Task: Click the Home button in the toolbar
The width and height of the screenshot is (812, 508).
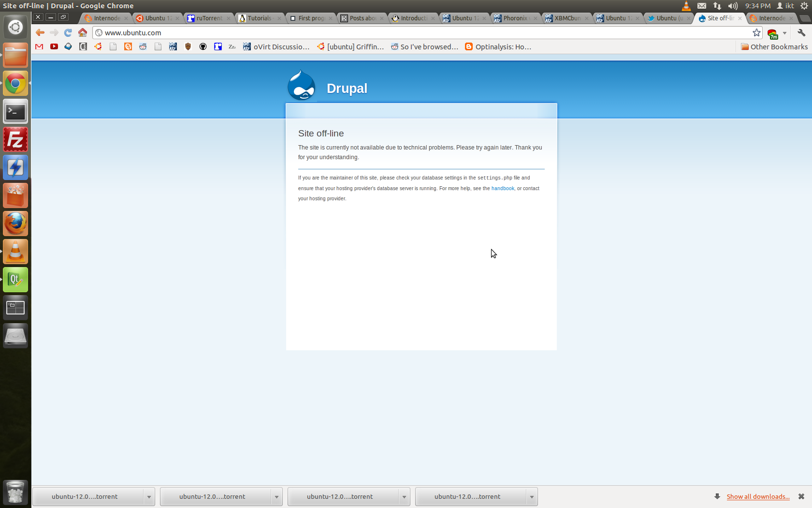Action: [x=83, y=32]
